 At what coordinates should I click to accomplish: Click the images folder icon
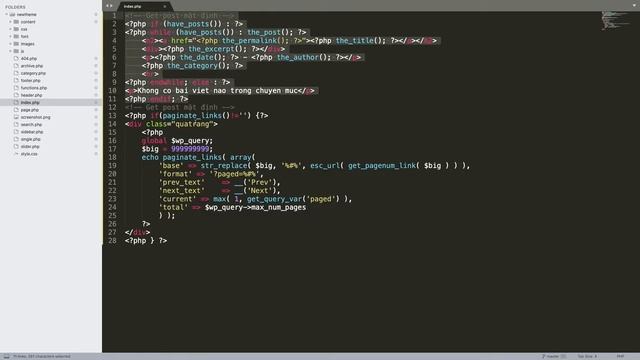click(x=16, y=44)
